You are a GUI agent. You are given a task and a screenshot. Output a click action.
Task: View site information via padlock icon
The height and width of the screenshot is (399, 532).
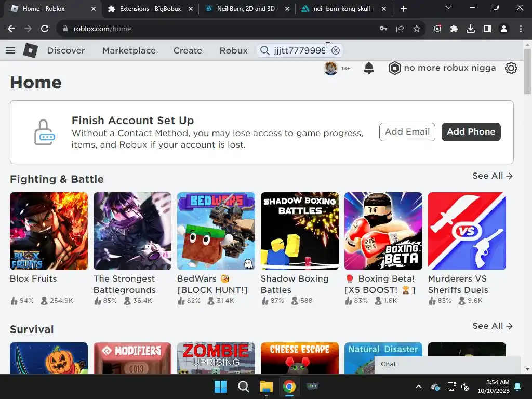point(65,29)
